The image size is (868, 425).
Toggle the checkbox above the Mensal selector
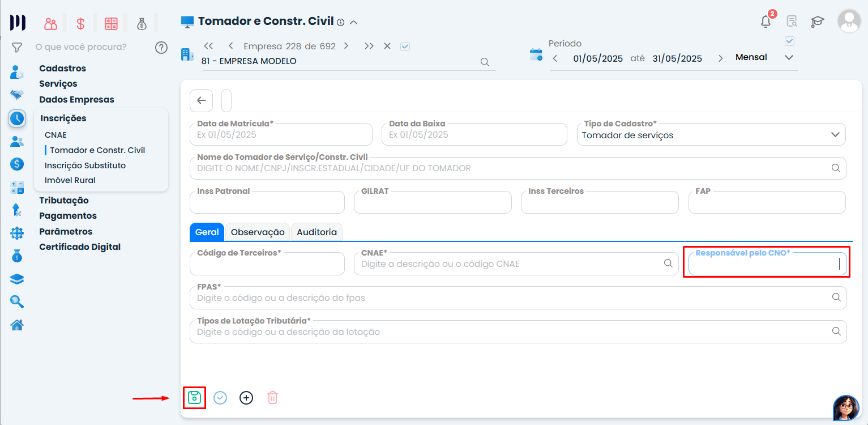[790, 41]
